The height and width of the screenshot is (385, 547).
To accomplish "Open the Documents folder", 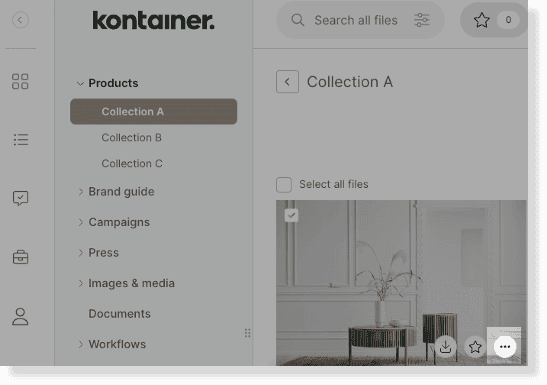I will point(119,314).
